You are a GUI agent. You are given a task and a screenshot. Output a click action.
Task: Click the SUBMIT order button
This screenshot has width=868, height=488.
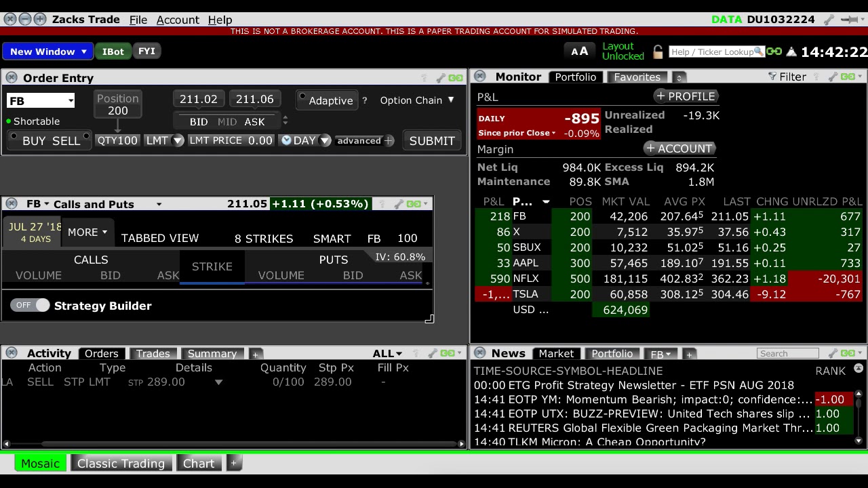432,141
